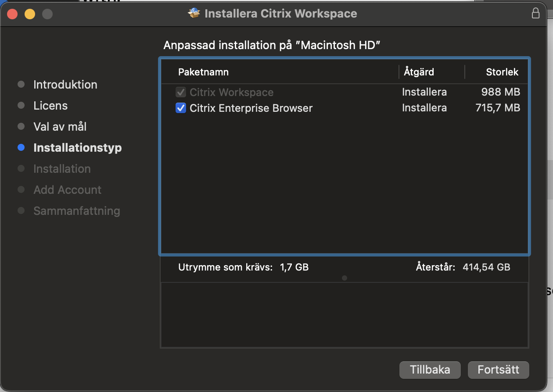Open the Licens step in sidebar
Image resolution: width=553 pixels, height=392 pixels.
[x=50, y=106]
